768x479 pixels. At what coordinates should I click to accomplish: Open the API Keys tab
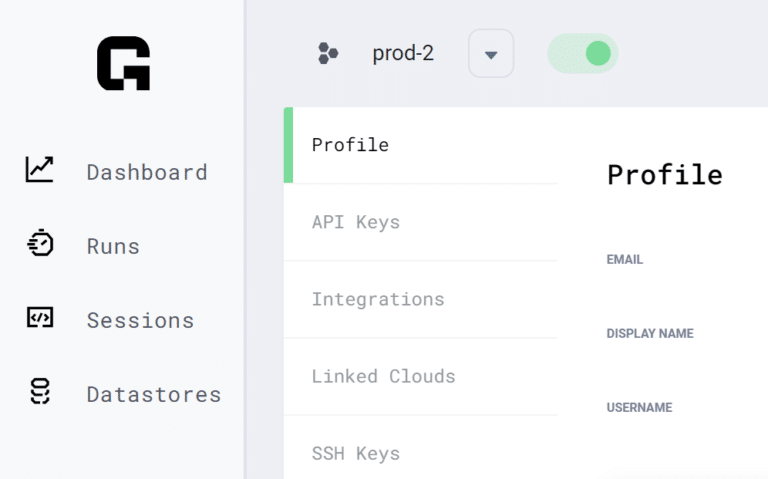coord(355,222)
